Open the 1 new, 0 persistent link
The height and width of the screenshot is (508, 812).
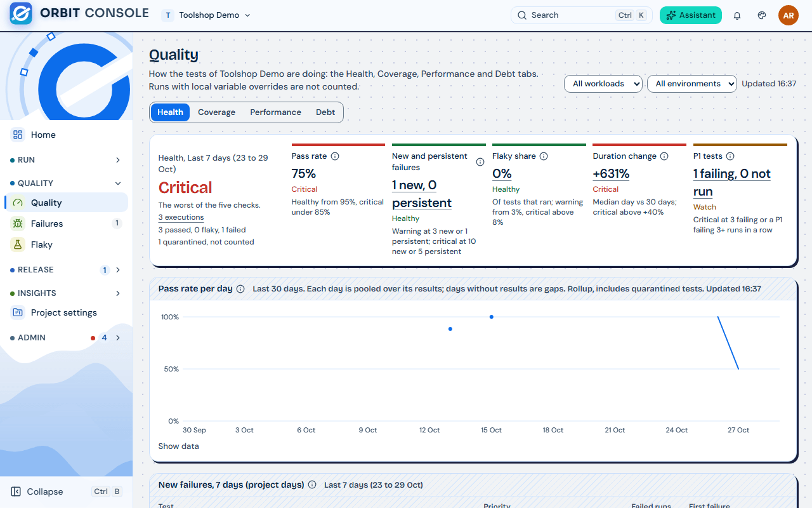(422, 194)
